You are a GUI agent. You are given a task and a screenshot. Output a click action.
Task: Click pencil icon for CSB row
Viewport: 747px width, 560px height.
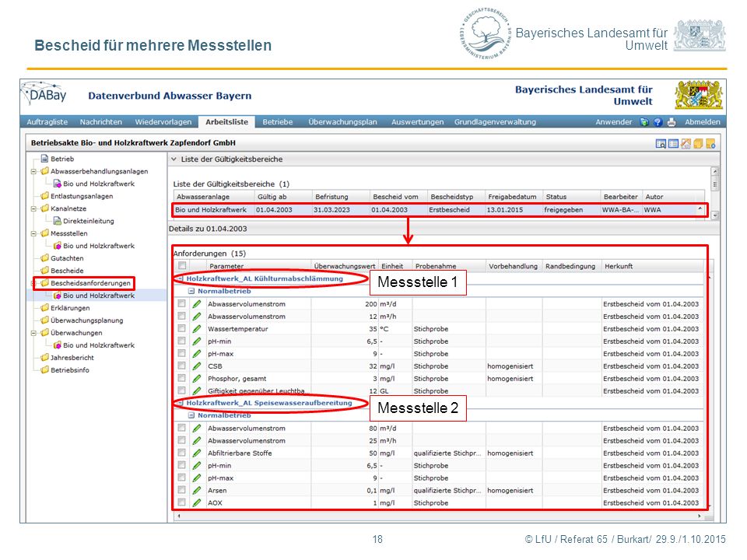tap(196, 366)
